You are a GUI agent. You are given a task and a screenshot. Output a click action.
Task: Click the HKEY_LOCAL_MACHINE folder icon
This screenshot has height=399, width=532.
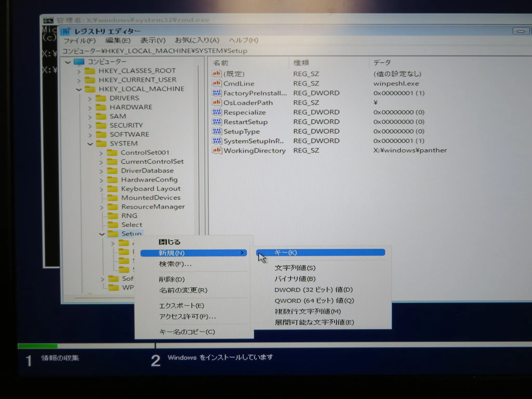coord(90,89)
